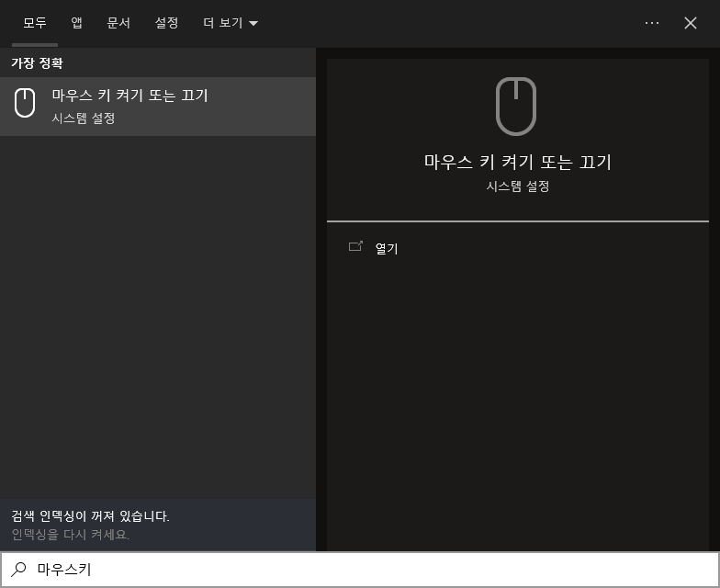Screen dimensions: 720x588
Task: Click the small mouse icon in results list
Action: pos(25,103)
